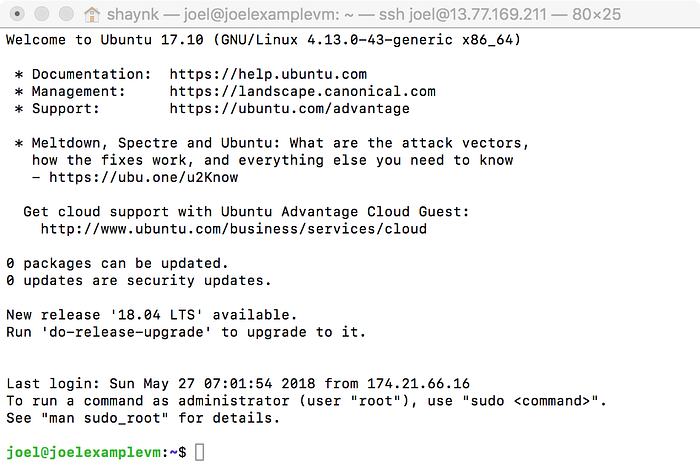The image size is (700, 467).
Task: Open the https://ubu.one/u2Know link
Action: (143, 177)
